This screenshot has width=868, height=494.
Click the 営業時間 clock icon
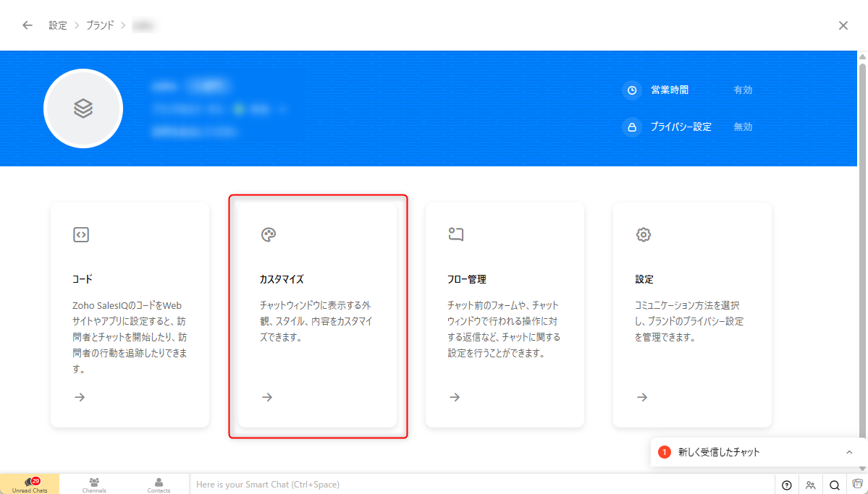632,90
